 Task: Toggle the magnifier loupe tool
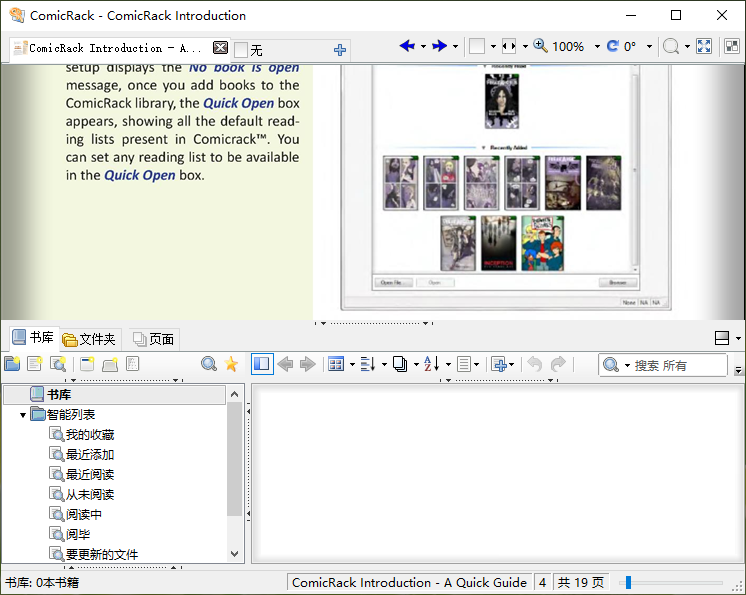click(671, 46)
